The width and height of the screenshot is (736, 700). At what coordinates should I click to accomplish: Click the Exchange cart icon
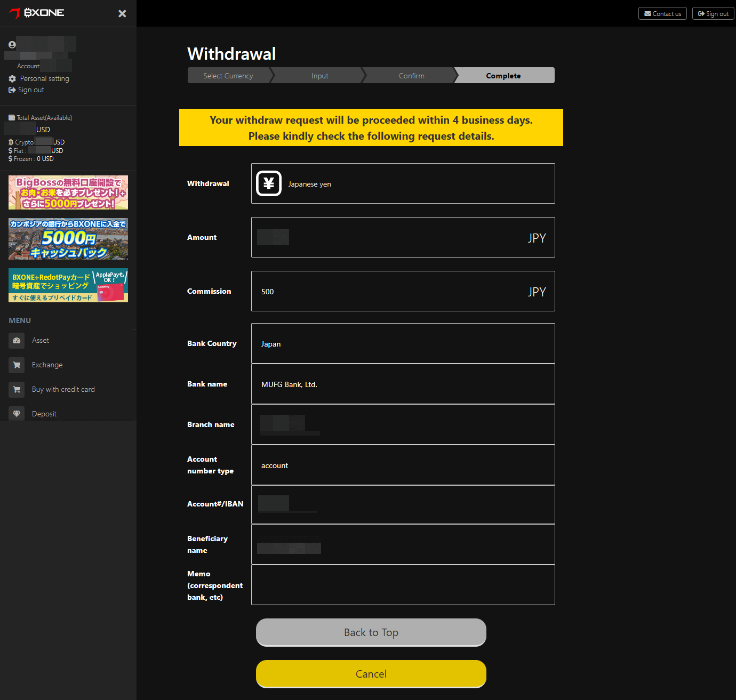[17, 365]
